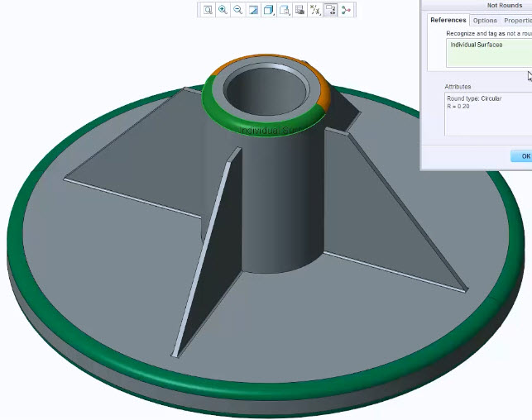The width and height of the screenshot is (532, 420).
Task: Activate the Zoom Out tool
Action: point(238,10)
